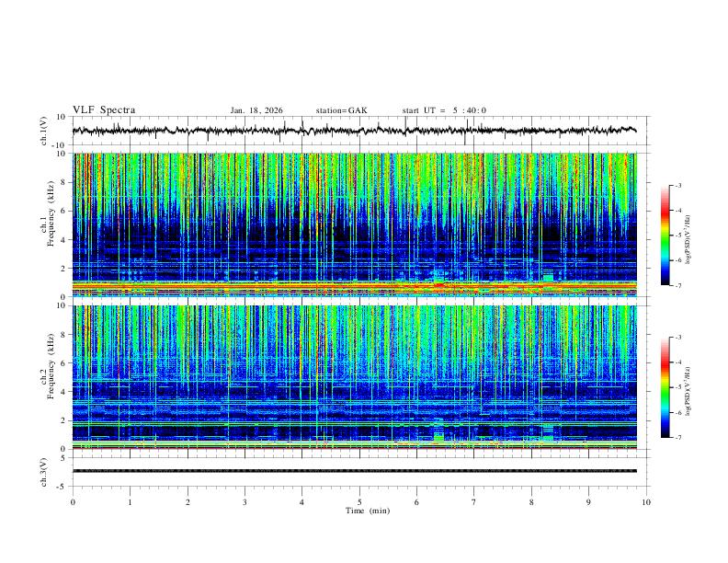Click the "7" tick on the Time axis

474,502
